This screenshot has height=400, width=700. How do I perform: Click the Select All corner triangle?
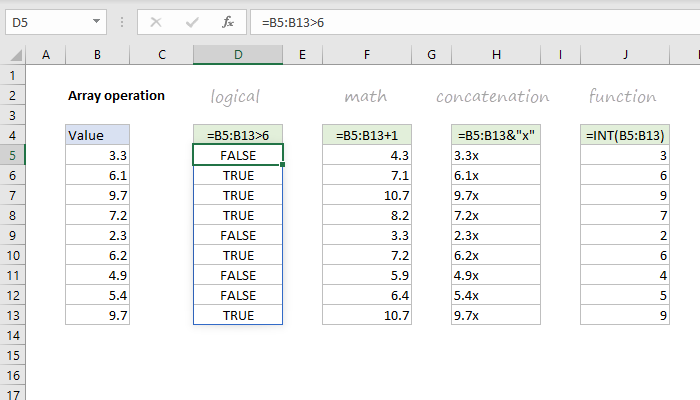point(12,53)
